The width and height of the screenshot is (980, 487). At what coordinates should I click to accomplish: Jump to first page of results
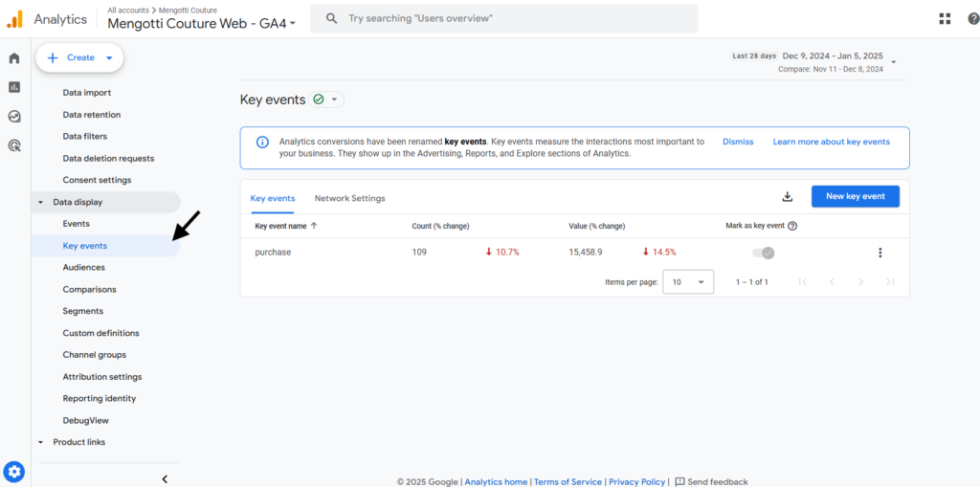(803, 282)
